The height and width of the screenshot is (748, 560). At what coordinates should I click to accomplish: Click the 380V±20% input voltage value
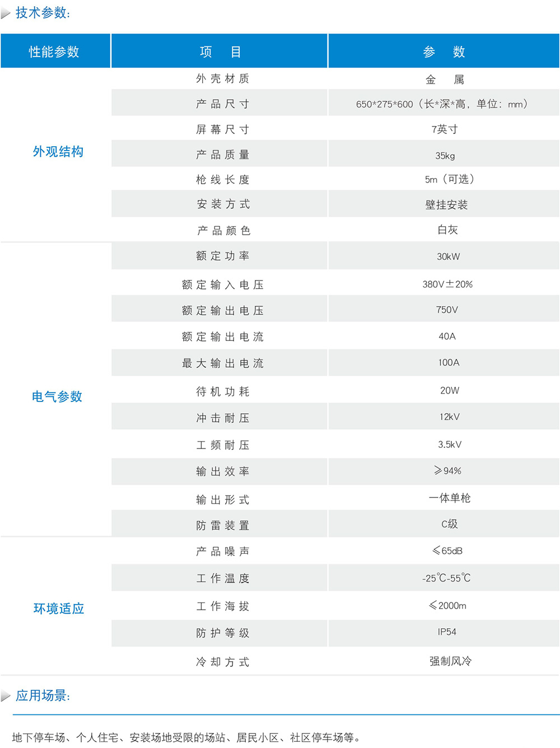tap(447, 284)
